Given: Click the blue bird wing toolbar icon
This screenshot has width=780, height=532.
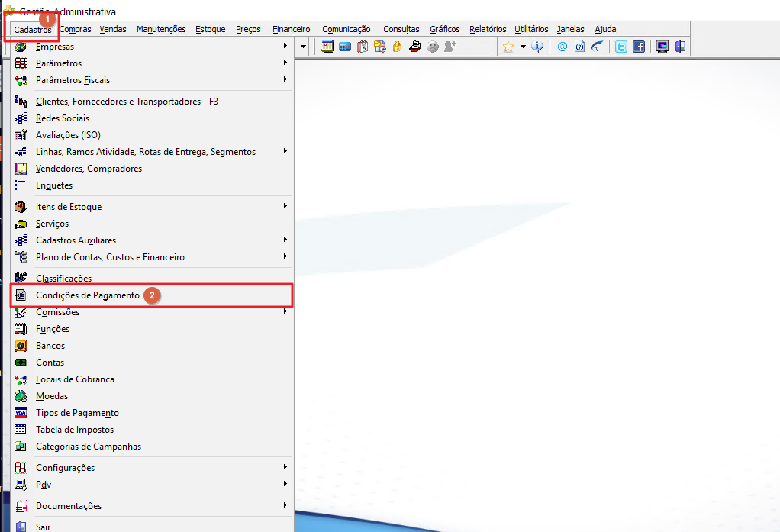Looking at the screenshot, I should coord(597,47).
